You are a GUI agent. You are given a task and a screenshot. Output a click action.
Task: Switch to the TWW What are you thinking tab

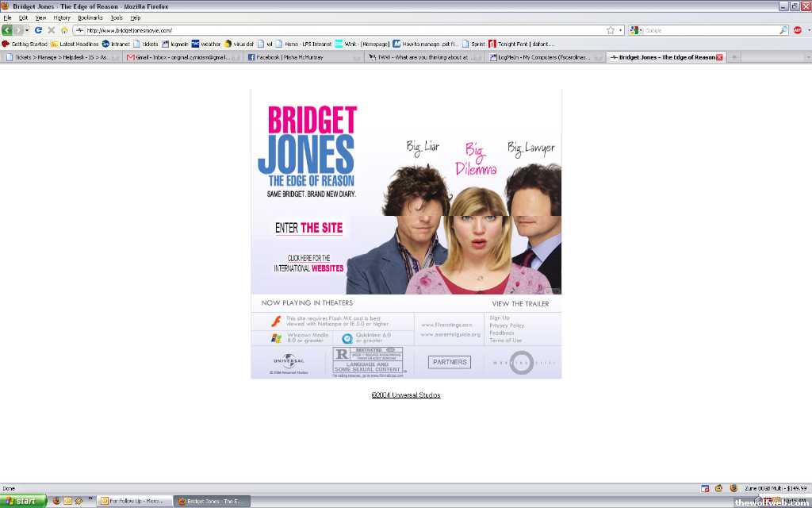(425, 57)
